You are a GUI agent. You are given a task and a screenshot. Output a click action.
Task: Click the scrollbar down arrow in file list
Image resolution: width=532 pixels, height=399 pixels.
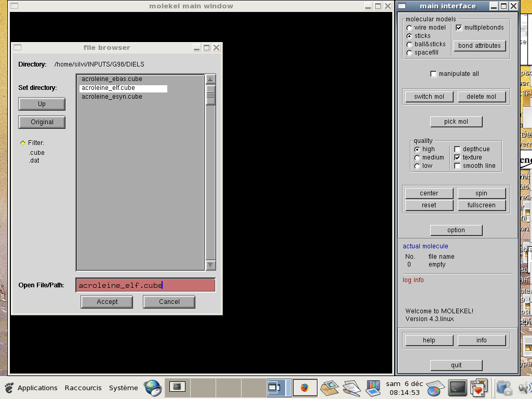click(210, 265)
